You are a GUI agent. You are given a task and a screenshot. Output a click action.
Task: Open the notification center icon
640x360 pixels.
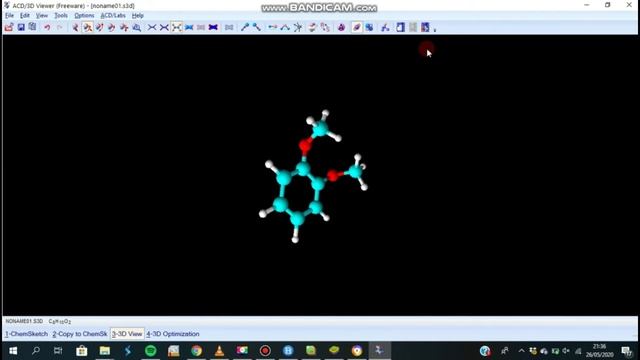point(626,351)
